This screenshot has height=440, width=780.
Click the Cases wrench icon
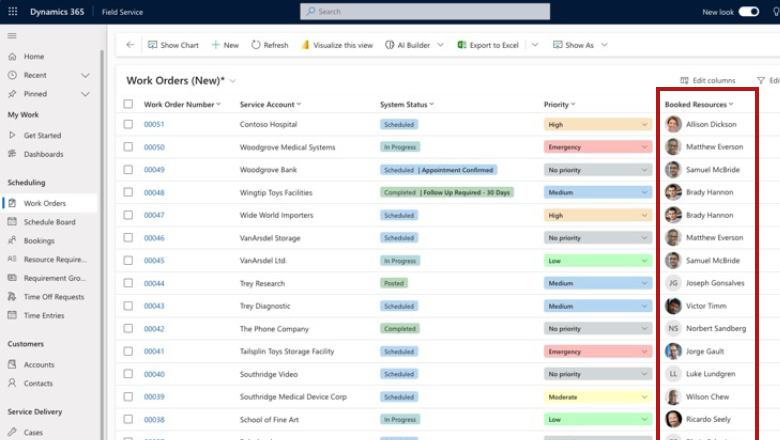12,432
